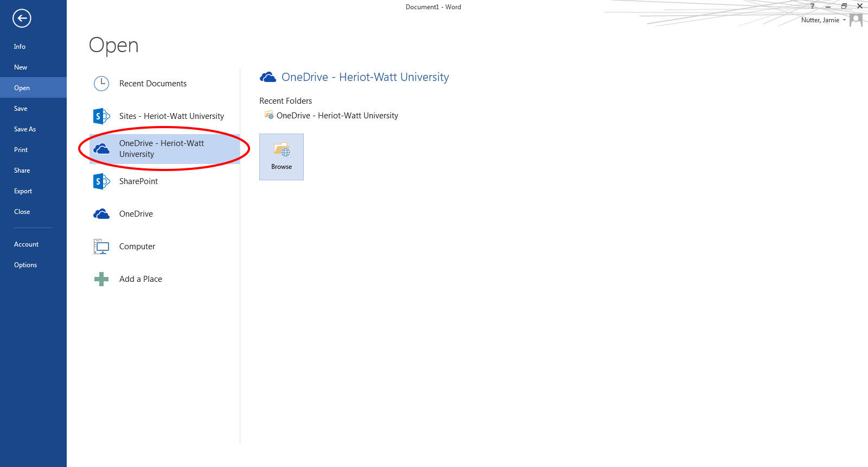868x467 pixels.
Task: Click the Sites Heriot-Watt SharePoint icon
Action: click(x=101, y=116)
